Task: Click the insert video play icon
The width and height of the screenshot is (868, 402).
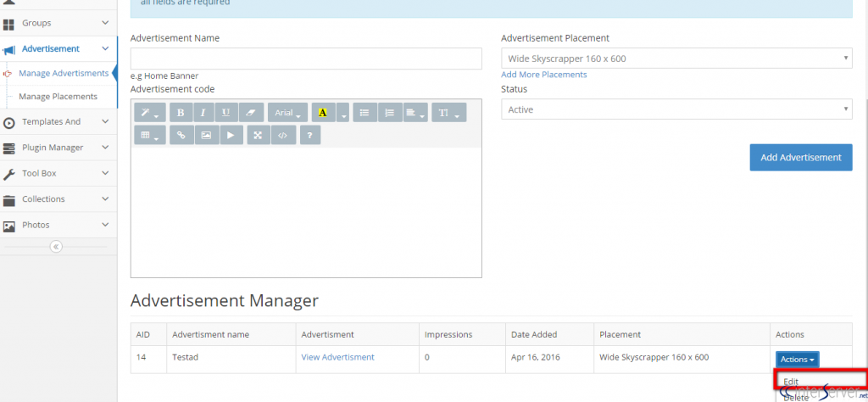Action: (231, 135)
